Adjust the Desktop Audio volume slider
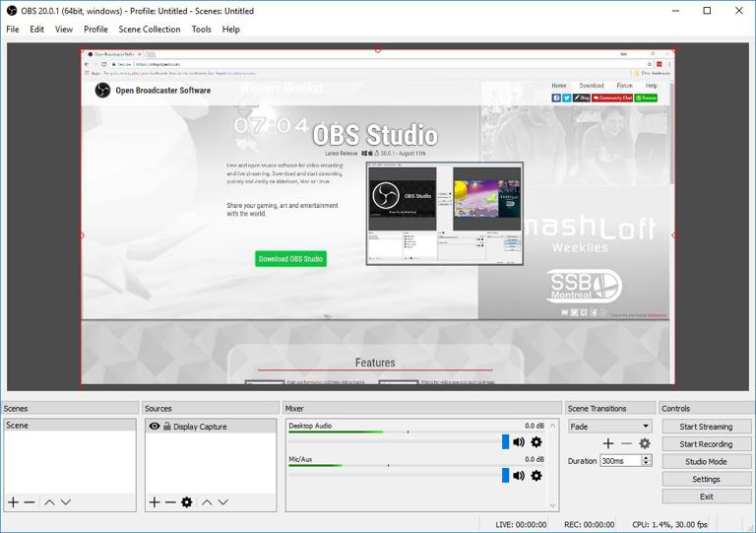This screenshot has width=756, height=533. [x=505, y=442]
